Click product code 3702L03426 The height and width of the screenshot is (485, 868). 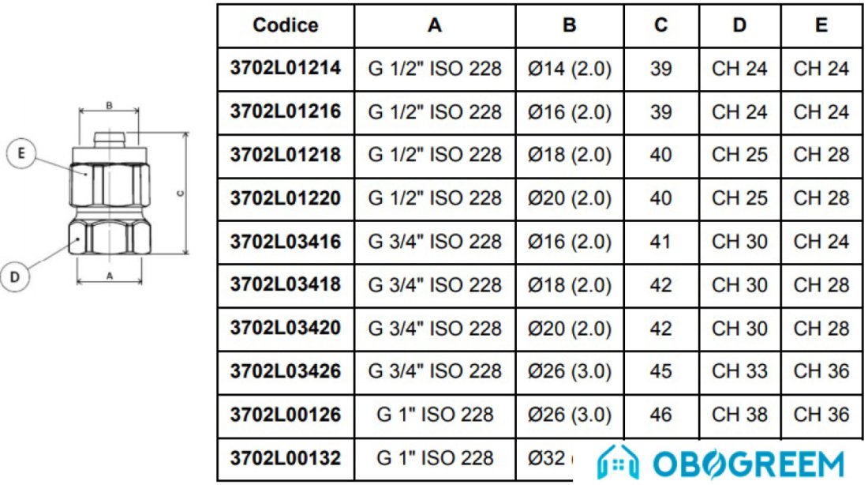(286, 371)
